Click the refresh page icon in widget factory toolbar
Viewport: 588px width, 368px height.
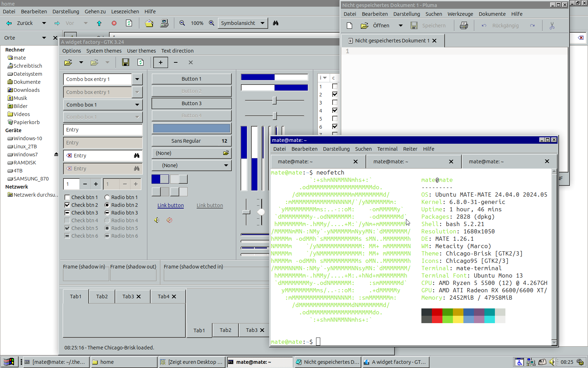tap(141, 62)
